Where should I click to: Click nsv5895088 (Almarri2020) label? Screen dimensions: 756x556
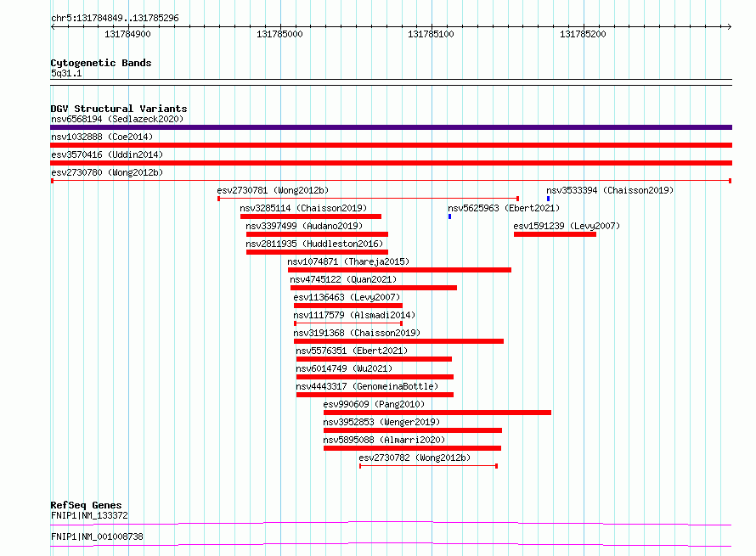click(384, 440)
